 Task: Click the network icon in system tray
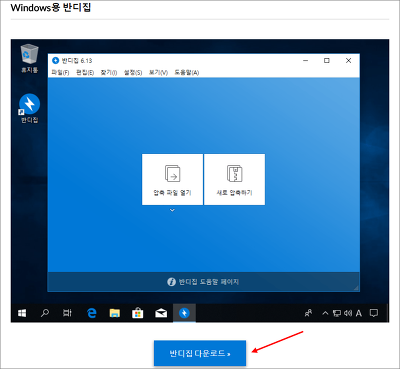point(337,313)
